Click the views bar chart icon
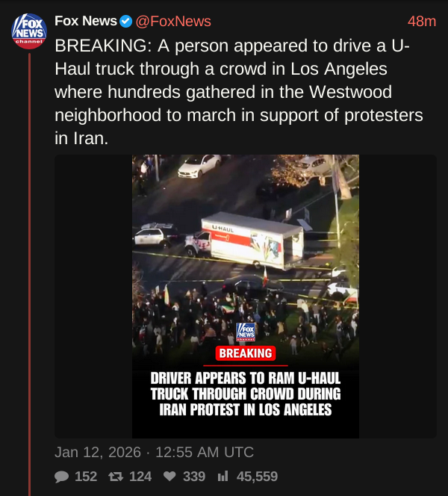The image size is (448, 496). (x=223, y=476)
